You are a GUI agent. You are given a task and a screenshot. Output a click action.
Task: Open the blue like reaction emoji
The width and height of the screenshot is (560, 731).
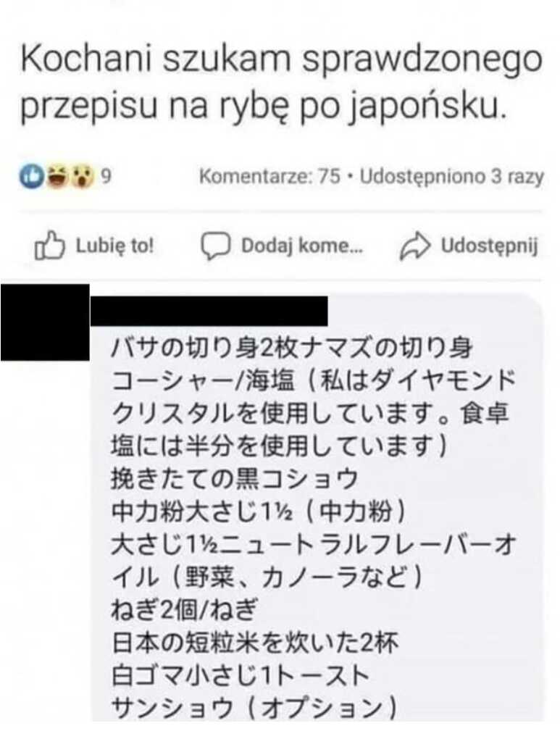pyautogui.click(x=32, y=177)
